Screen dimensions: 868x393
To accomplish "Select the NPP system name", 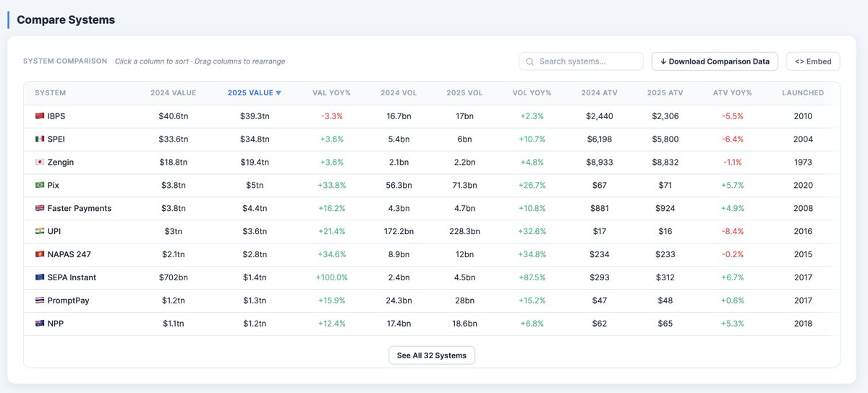I will coord(56,324).
